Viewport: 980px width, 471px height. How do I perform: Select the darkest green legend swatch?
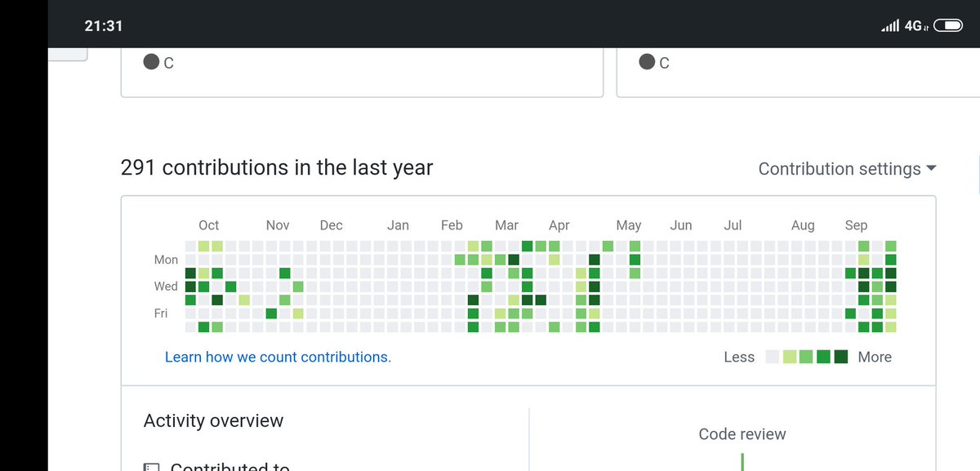pyautogui.click(x=841, y=357)
